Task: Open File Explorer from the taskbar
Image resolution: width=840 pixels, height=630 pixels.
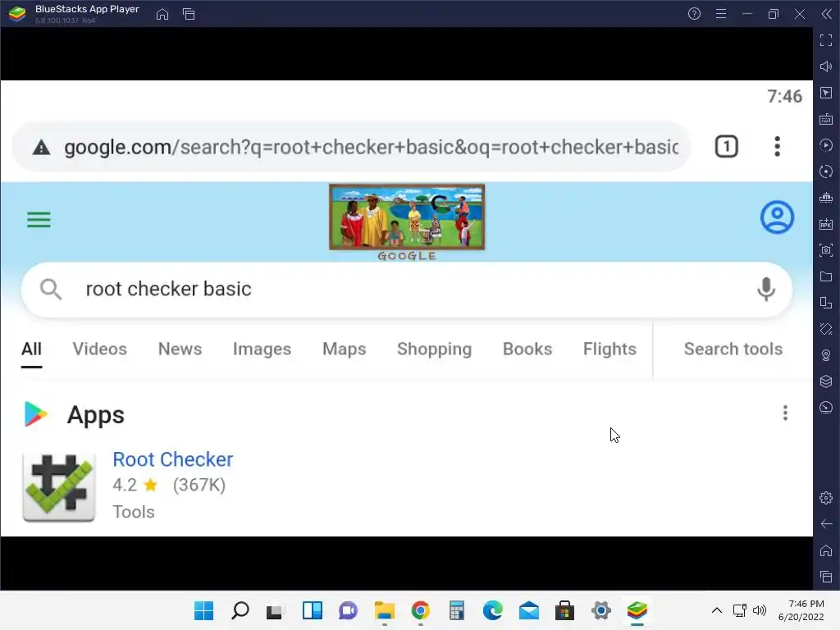Action: (385, 610)
